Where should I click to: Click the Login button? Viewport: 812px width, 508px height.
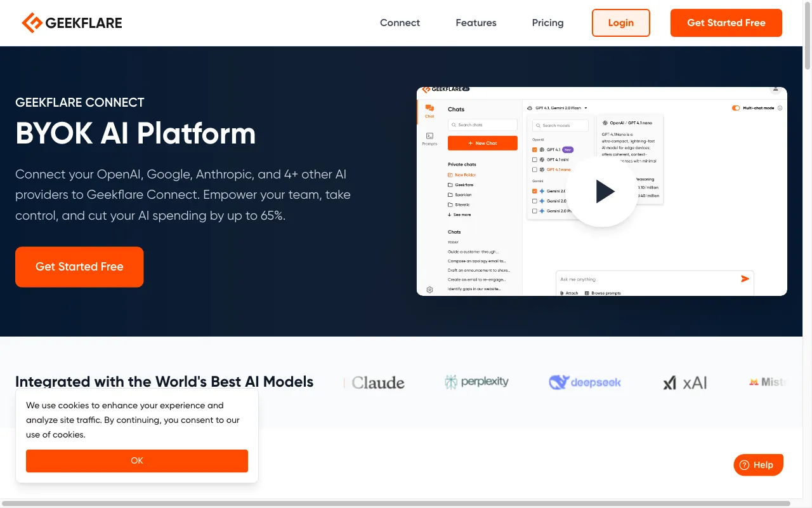tap(621, 23)
